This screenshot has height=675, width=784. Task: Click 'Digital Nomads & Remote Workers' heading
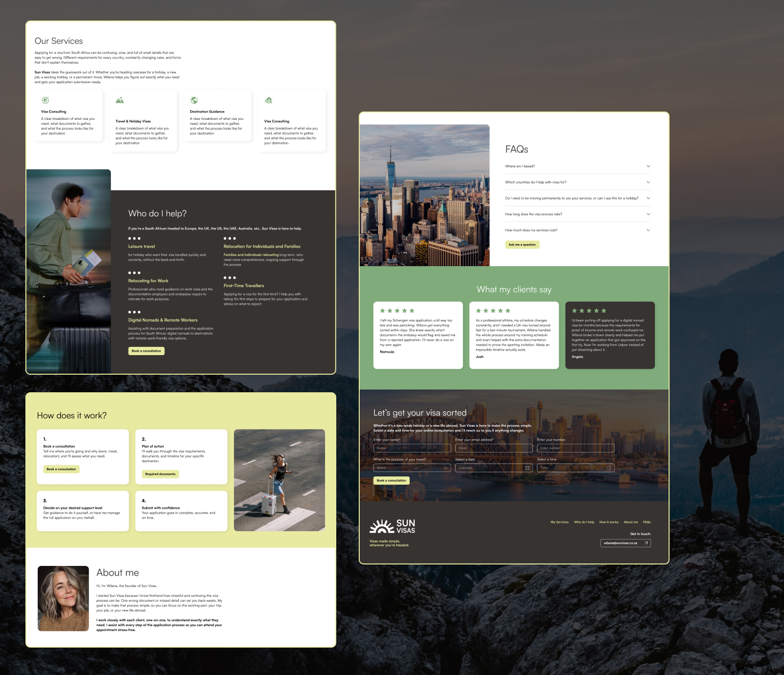[x=163, y=320]
